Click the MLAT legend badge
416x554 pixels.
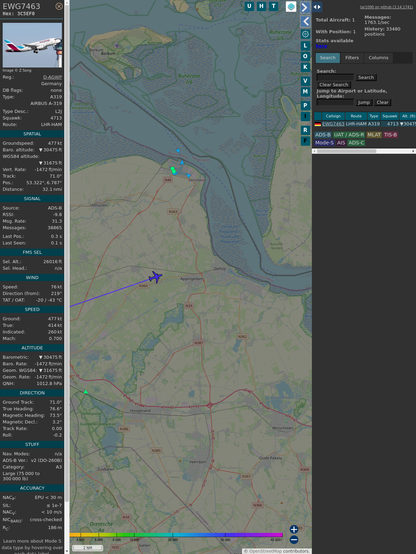pos(374,135)
